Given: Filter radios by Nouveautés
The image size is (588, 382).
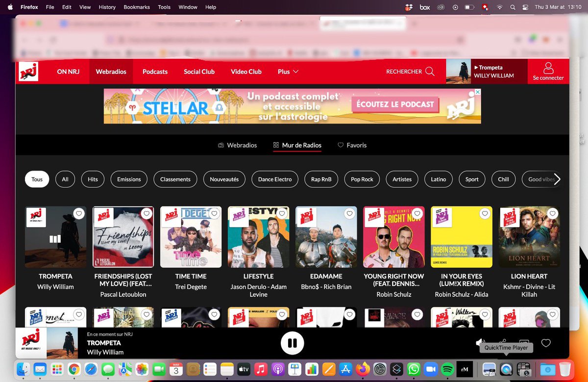Looking at the screenshot, I should (224, 179).
